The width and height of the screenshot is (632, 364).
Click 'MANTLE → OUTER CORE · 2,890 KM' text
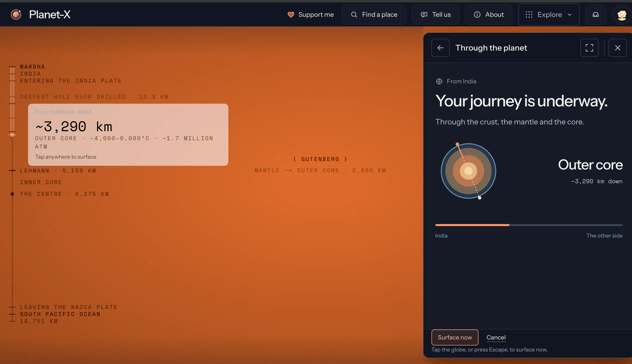pyautogui.click(x=320, y=170)
